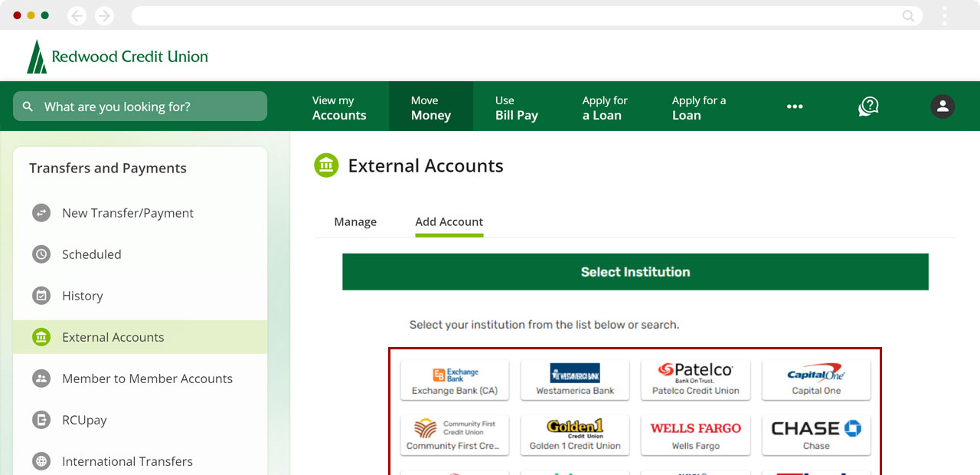Select the Chase tile
The image size is (980, 475).
click(816, 435)
